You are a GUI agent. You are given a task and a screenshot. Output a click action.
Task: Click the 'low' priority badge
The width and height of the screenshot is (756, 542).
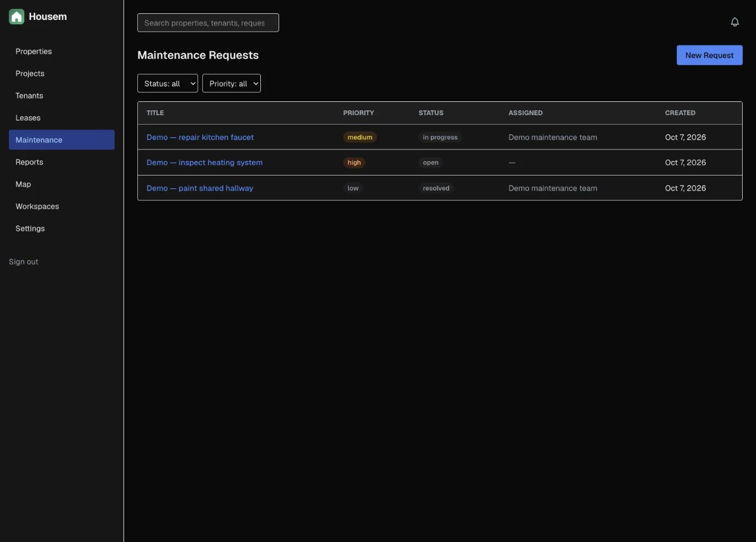(x=353, y=188)
